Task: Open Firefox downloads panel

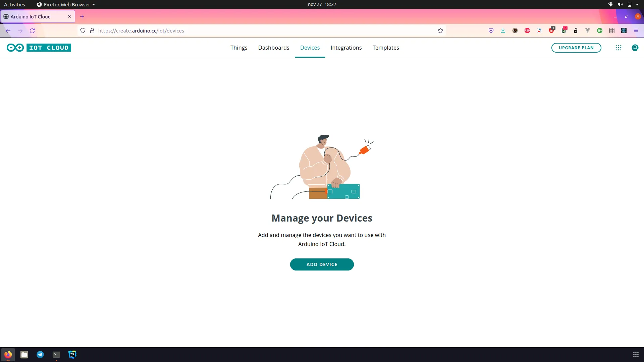Action: coord(503,31)
